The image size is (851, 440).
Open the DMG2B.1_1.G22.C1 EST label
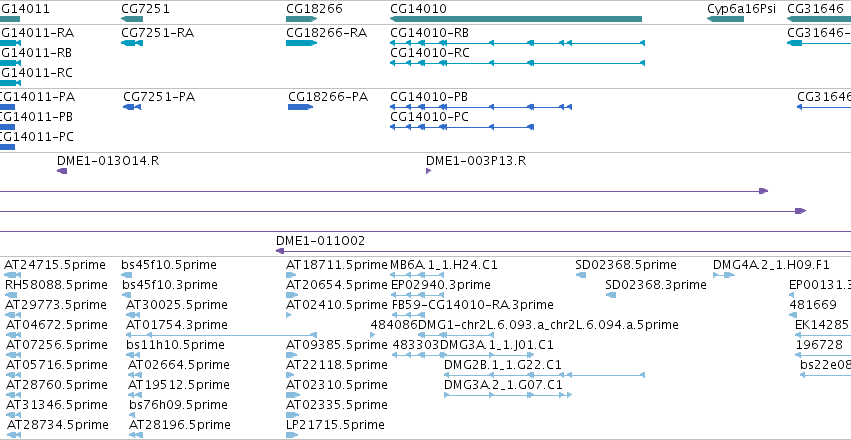click(503, 364)
